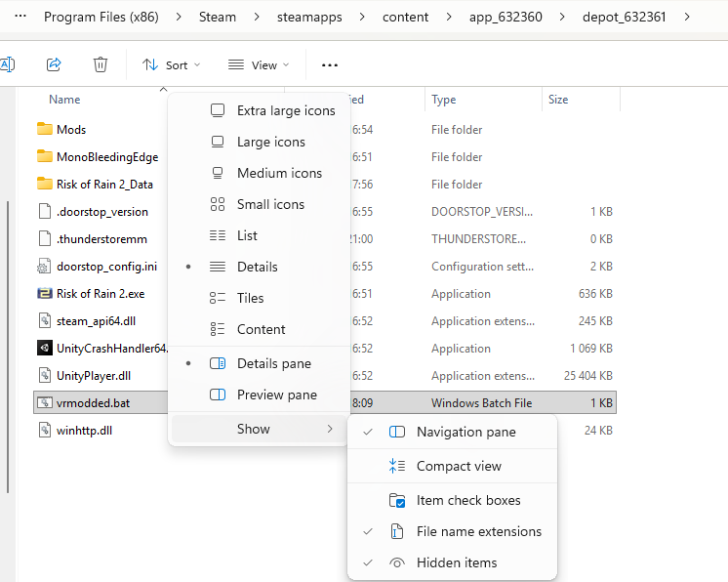Select the Details view option
Viewport: 728px width, 582px height.
coord(261,267)
